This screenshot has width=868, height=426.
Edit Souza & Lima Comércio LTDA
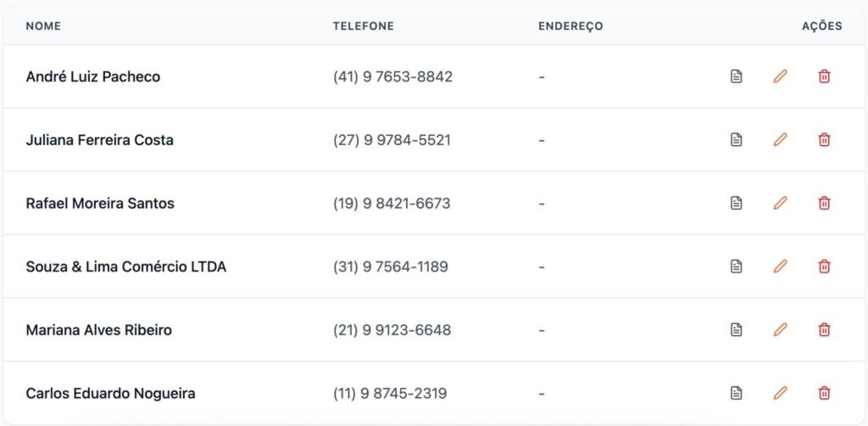[780, 266]
